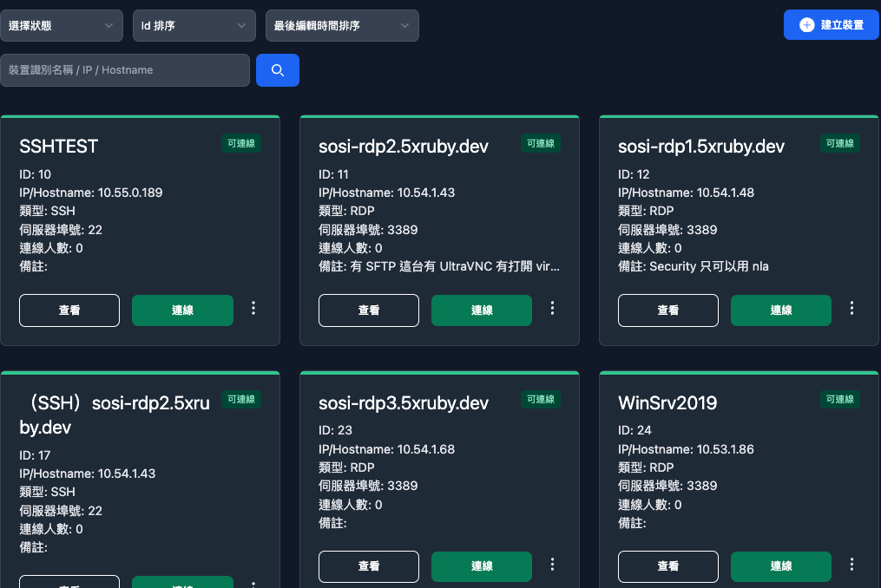Click the 可連線 status badge on SSHTEST
Image resolution: width=881 pixels, height=588 pixels.
241,143
